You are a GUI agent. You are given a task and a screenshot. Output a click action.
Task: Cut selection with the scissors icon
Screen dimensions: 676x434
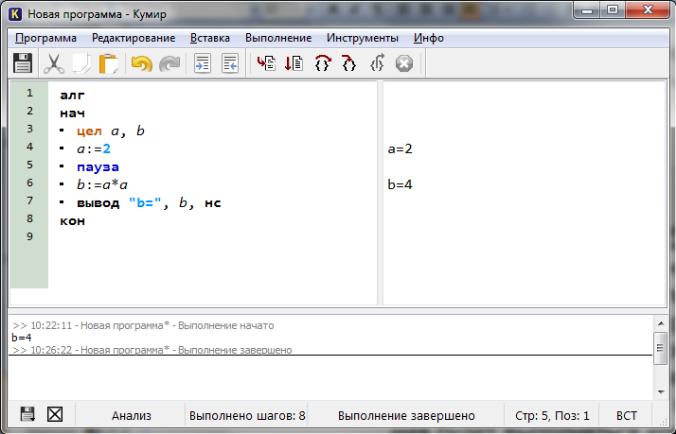click(x=53, y=63)
